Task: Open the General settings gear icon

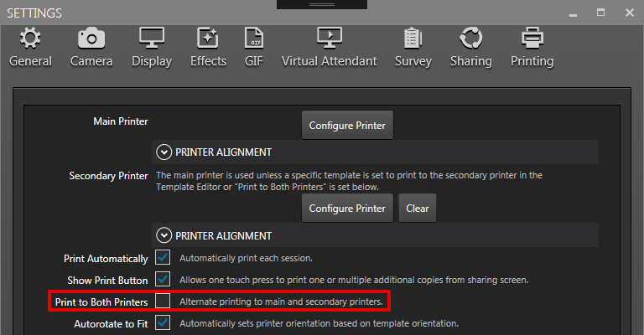Action: pos(30,39)
